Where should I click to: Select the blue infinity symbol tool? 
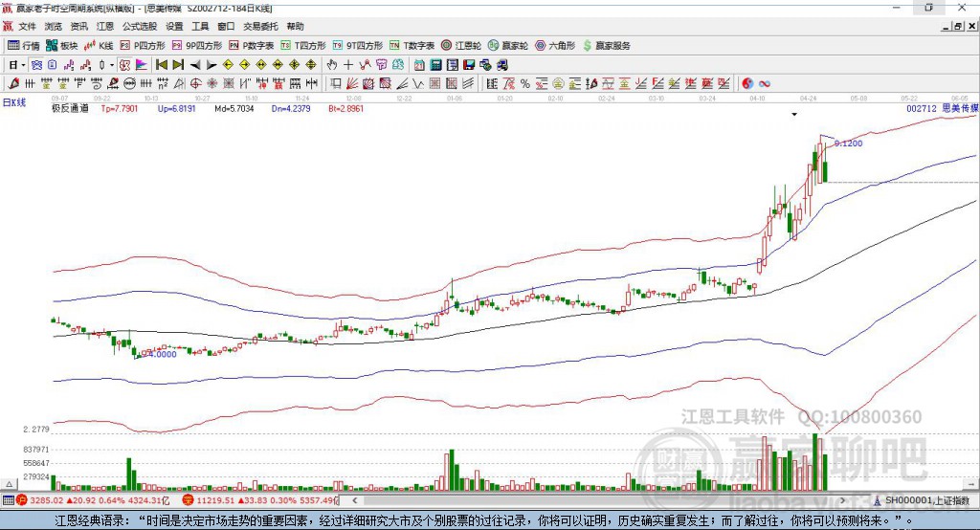point(765,83)
